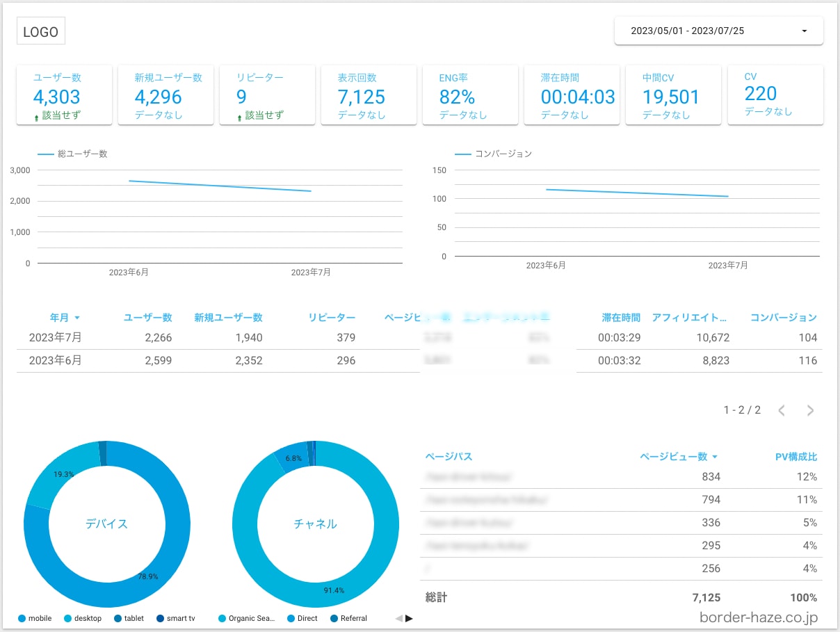Show next channel legend entries arrow
This screenshot has height=632, width=840.
tap(409, 618)
